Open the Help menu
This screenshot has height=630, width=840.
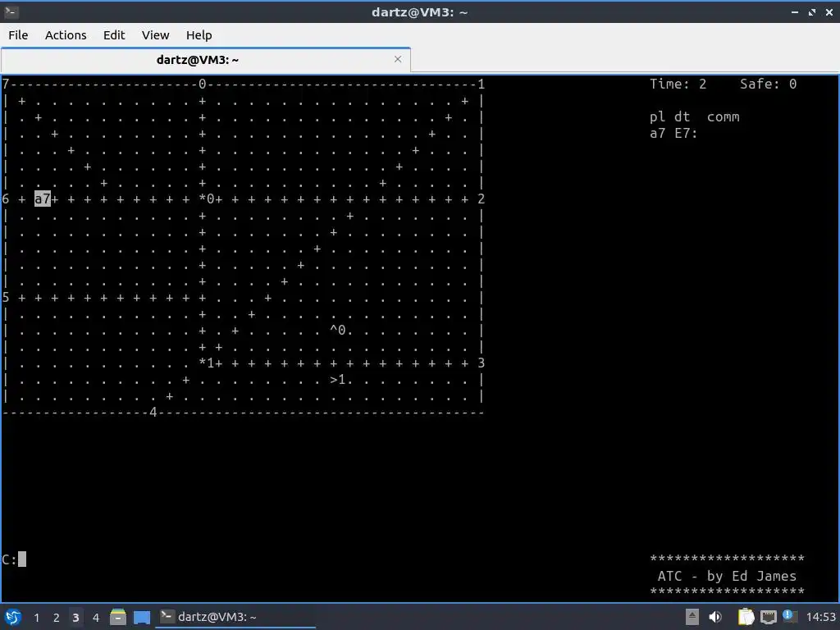pyautogui.click(x=199, y=34)
